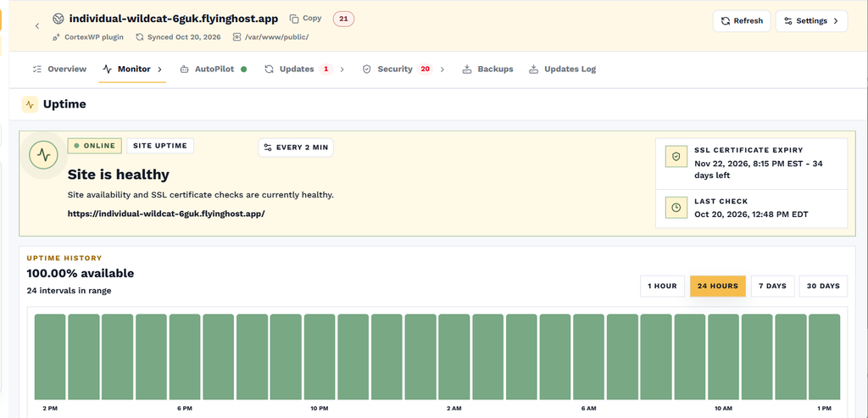Click the Copy icon next to domain
This screenshot has width=868, height=418.
pyautogui.click(x=294, y=19)
